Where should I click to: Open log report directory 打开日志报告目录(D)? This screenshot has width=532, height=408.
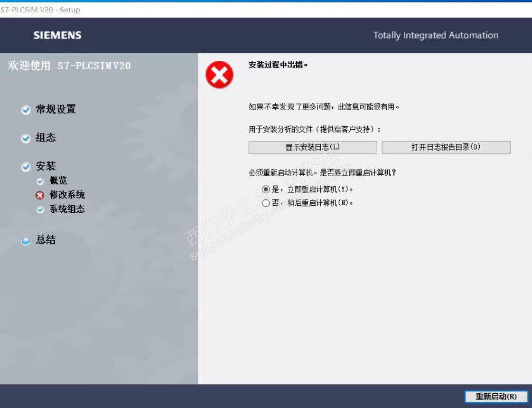[446, 147]
